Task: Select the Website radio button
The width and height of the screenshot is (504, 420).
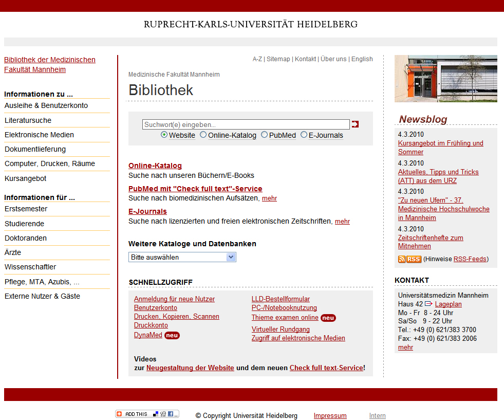Action: (x=164, y=135)
